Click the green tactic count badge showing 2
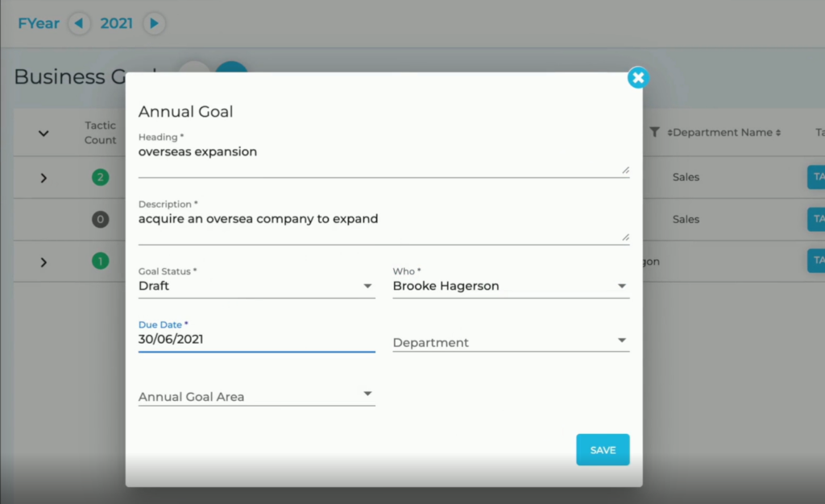This screenshot has width=825, height=504. click(x=100, y=177)
